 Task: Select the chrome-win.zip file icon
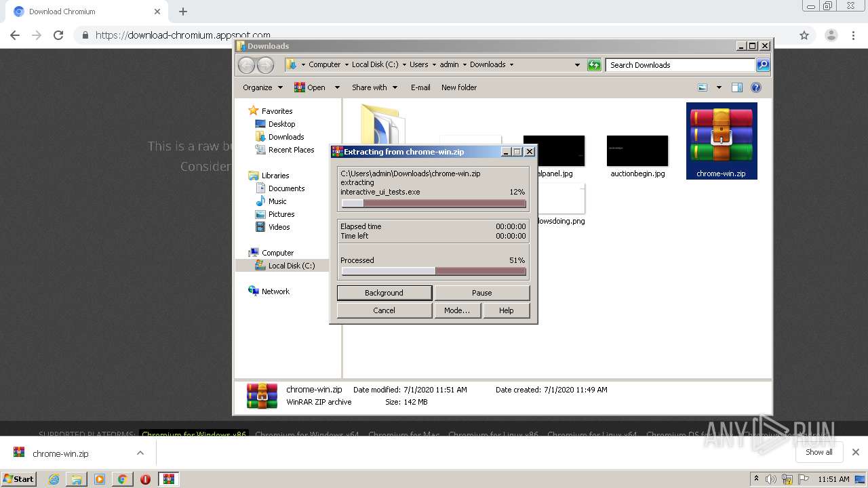coord(722,140)
